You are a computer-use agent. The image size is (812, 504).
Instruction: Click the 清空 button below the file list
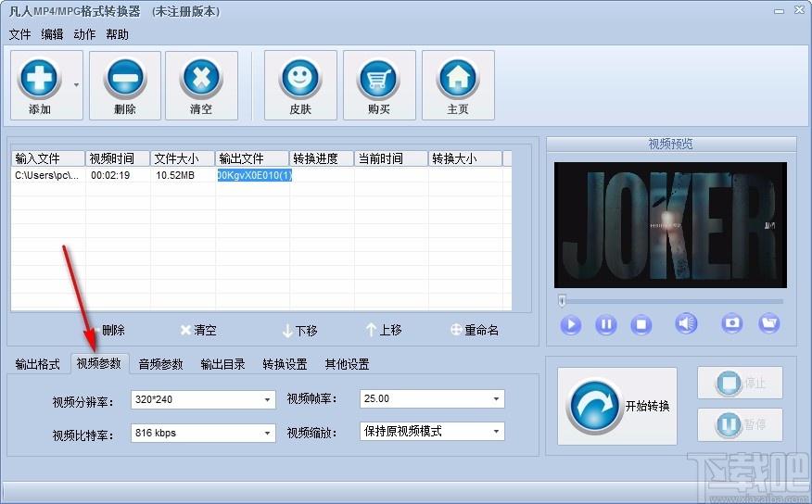click(x=198, y=330)
